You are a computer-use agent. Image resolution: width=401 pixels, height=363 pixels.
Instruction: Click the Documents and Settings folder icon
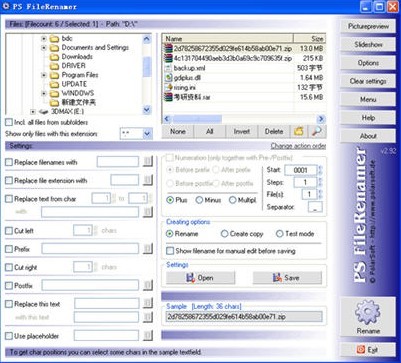point(54,48)
